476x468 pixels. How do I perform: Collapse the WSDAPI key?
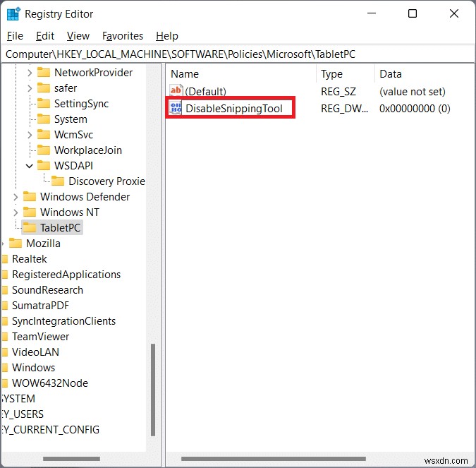tap(29, 166)
